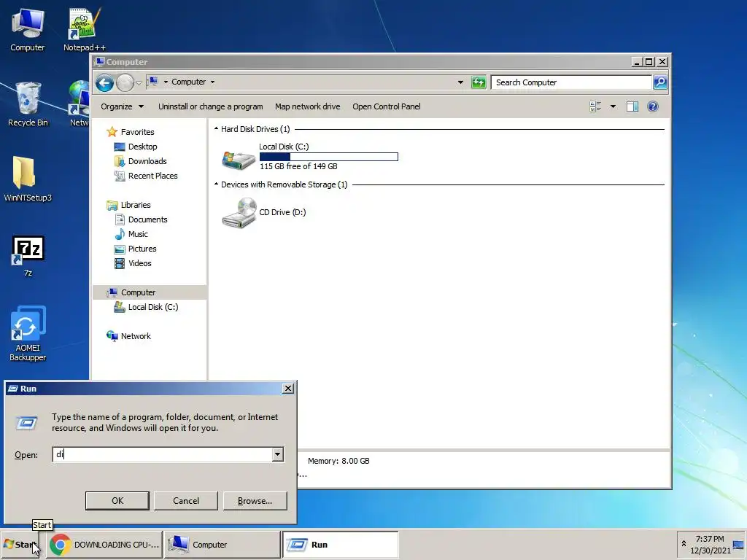Switch to Computer taskbar button
Image resolution: width=747 pixels, height=560 pixels.
pos(222,544)
